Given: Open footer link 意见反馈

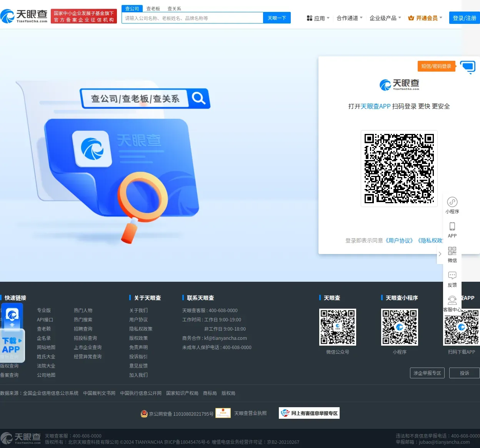Looking at the screenshot, I should pyautogui.click(x=138, y=366).
